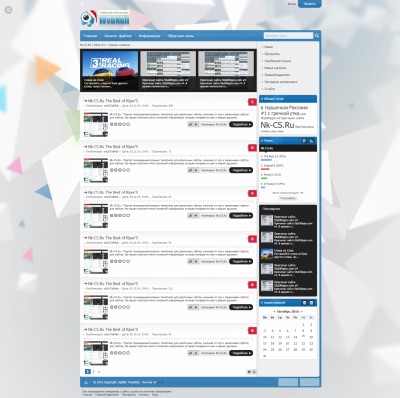Click the first icon in the Опрос block header
The image size is (400, 398).
click(304, 141)
